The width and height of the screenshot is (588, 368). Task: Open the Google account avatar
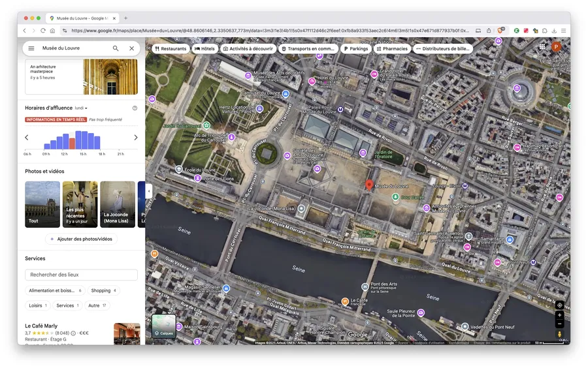tap(556, 46)
